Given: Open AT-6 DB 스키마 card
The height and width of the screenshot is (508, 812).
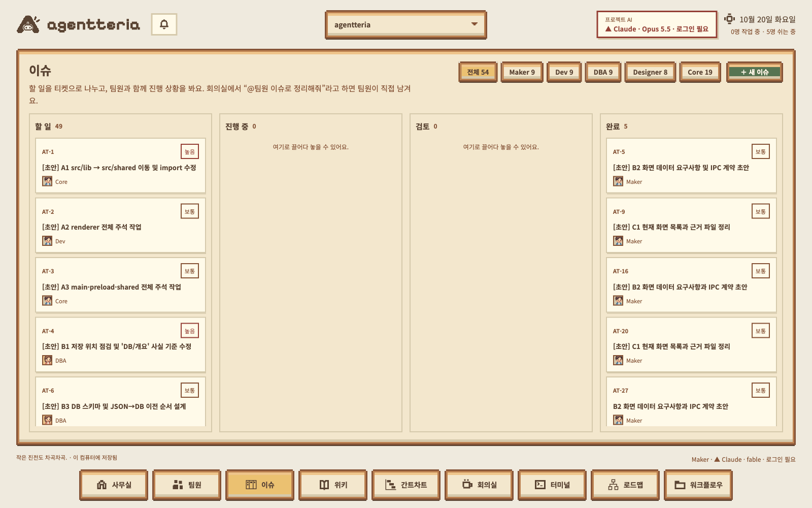Looking at the screenshot, I should pos(120,401).
